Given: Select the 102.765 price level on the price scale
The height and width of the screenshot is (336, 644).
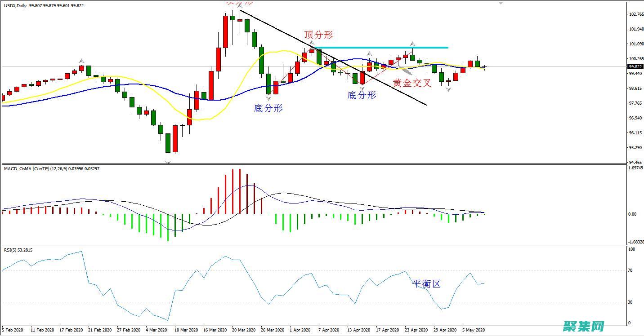Looking at the screenshot, I should coord(635,14).
